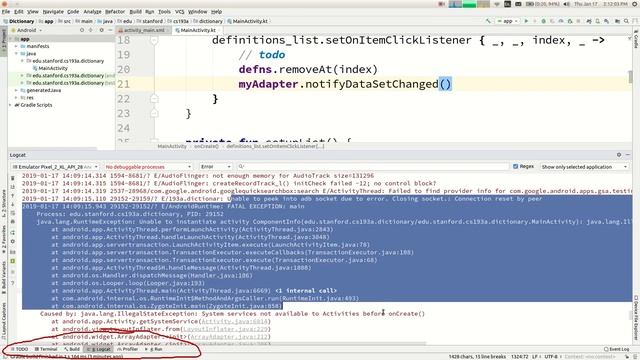This screenshot has height=360, width=640.
Task: Click the Restart icon in Logcat sidebar
Action: pos(13,232)
